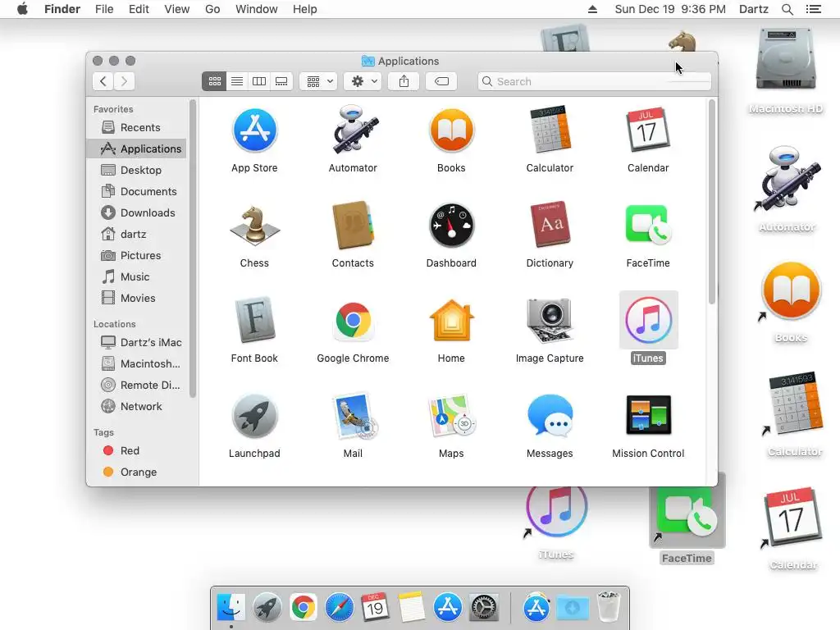840x630 pixels.
Task: Click the Finder search field
Action: point(594,81)
